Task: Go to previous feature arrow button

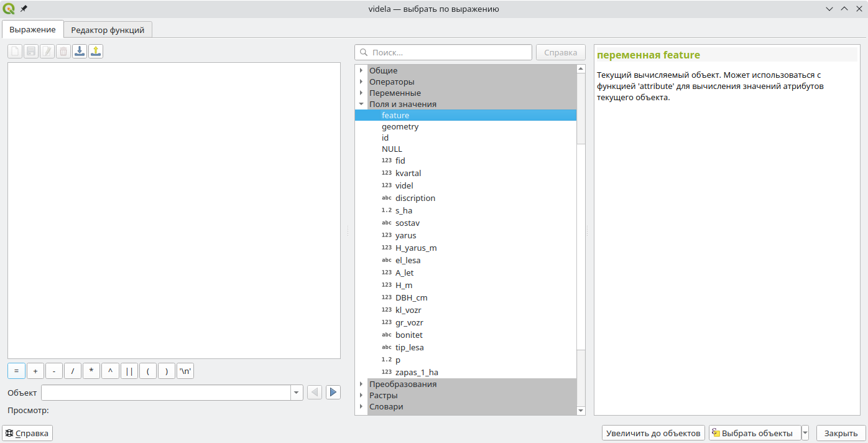Action: click(x=315, y=392)
